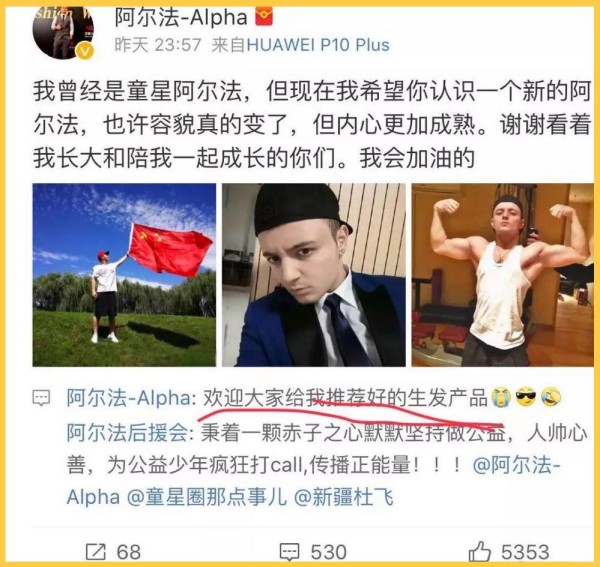Image resolution: width=600 pixels, height=567 pixels.
Task: Click the comment bubble icon beside first comment
Action: coord(41,398)
